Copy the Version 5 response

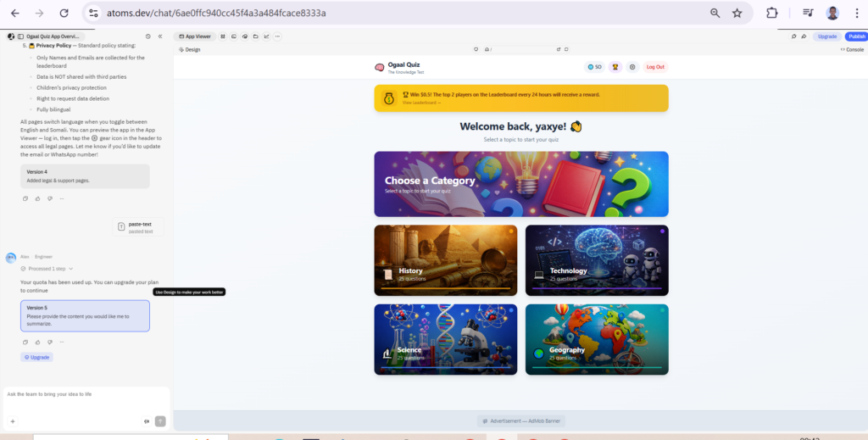click(x=25, y=343)
